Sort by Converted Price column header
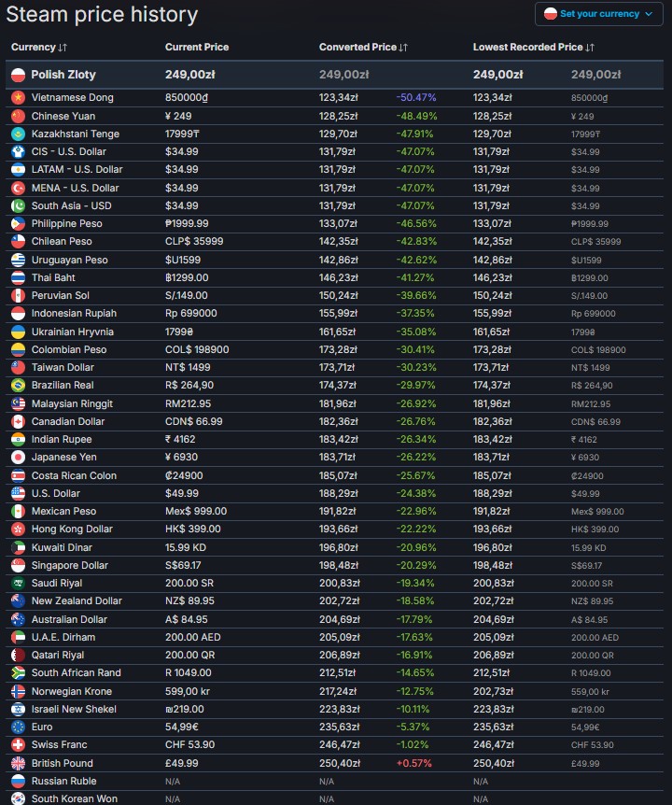 [x=363, y=47]
